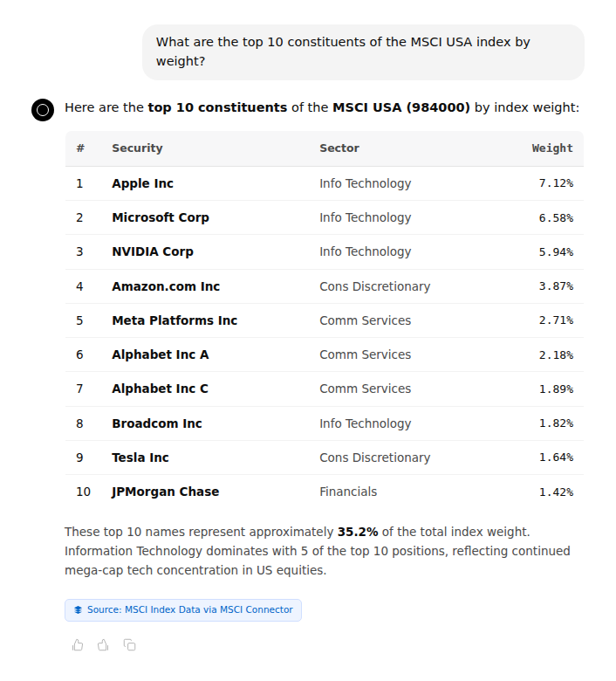Click Tesla Inc's 1.64% weight value

(x=556, y=457)
